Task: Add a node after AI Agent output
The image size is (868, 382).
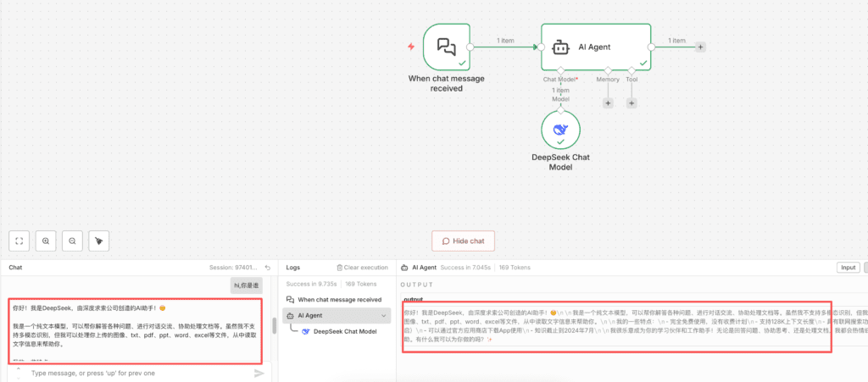Action: point(701,47)
